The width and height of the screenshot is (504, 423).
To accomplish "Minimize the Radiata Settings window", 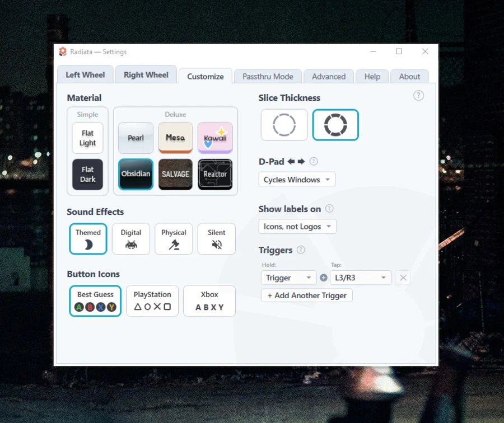I will (x=373, y=51).
